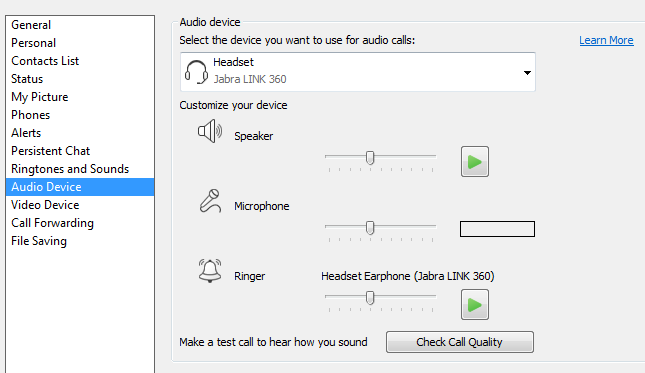Open the Learn More link

pos(606,40)
